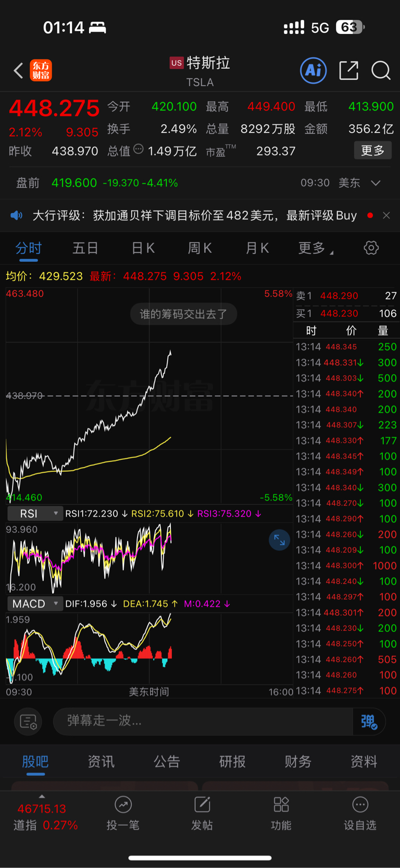
Task: Tap the 昨收 438.970 value
Action: 75,151
